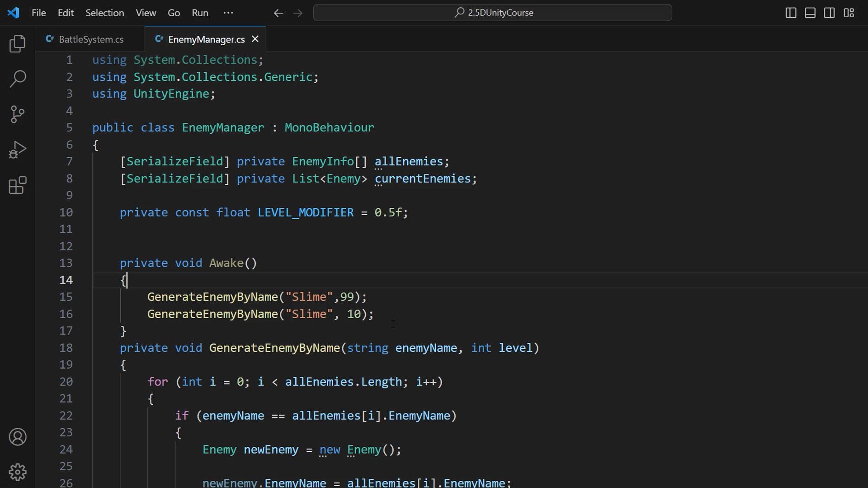This screenshot has width=868, height=488.
Task: Open Source Control view
Action: 18,114
